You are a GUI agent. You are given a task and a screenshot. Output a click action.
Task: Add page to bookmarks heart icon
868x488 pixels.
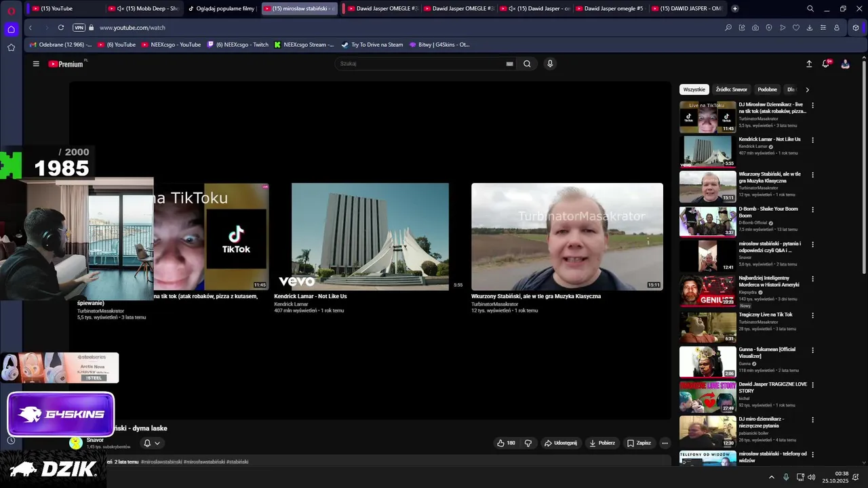(x=796, y=28)
